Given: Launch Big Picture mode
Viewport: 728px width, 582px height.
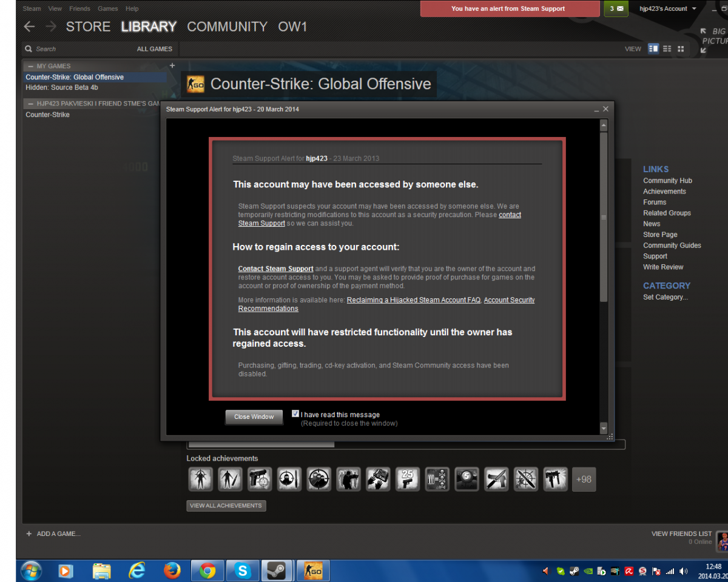Looking at the screenshot, I should (713, 40).
